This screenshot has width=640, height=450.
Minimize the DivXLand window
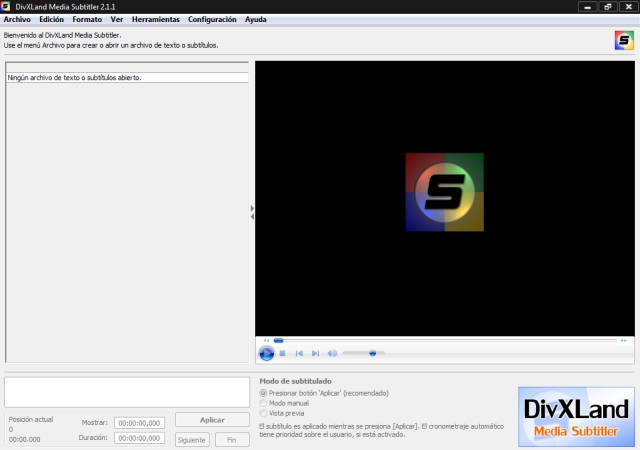pyautogui.click(x=588, y=7)
